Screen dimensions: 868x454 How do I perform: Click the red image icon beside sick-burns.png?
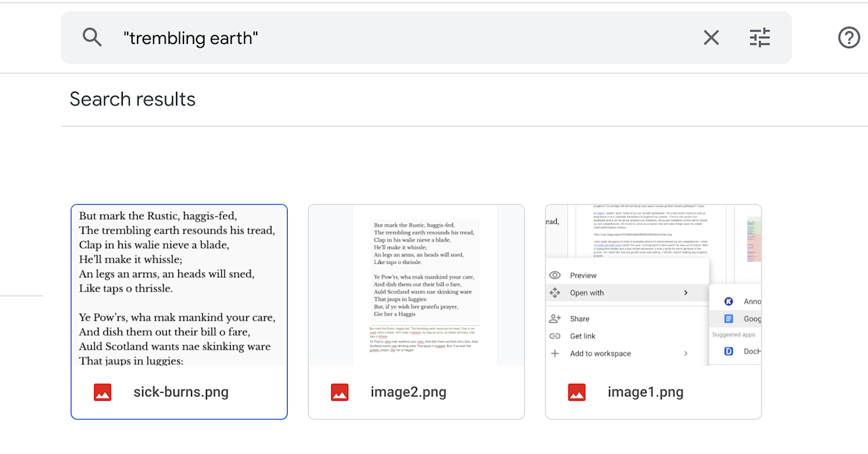(102, 392)
